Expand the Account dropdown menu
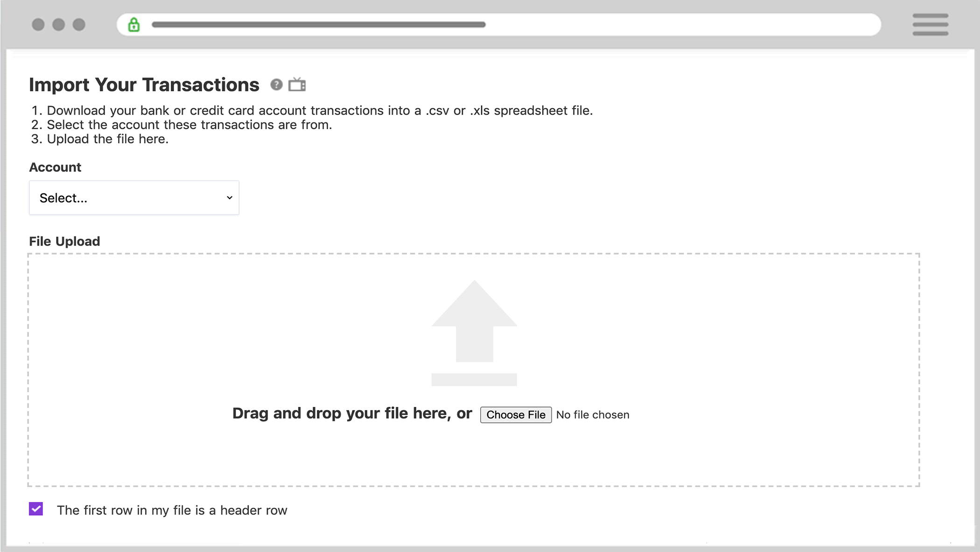980x552 pixels. coord(133,198)
